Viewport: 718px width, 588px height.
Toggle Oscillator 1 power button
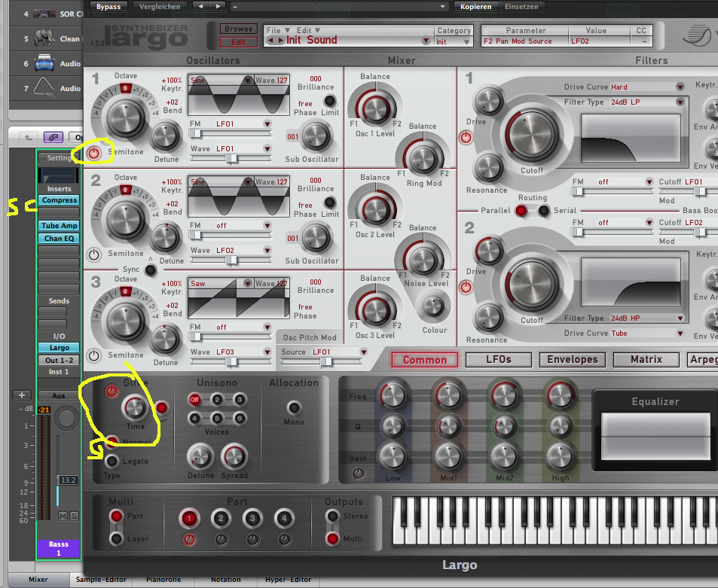coord(94,154)
